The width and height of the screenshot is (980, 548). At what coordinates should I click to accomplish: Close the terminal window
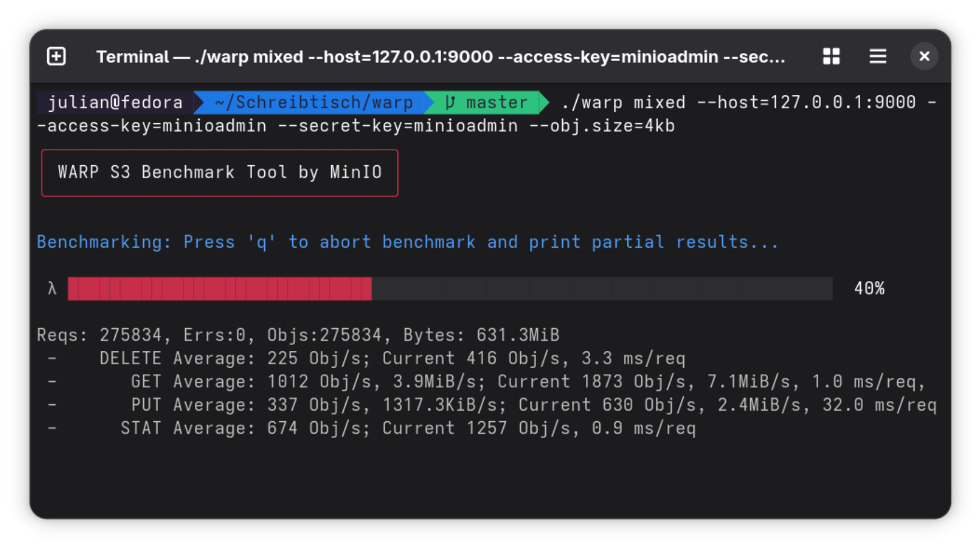(x=924, y=56)
